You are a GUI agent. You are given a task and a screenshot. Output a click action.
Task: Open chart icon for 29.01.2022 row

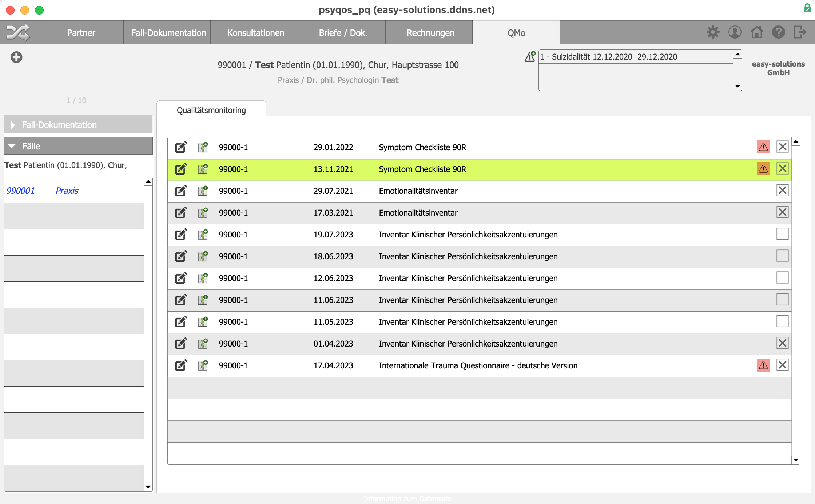point(203,147)
